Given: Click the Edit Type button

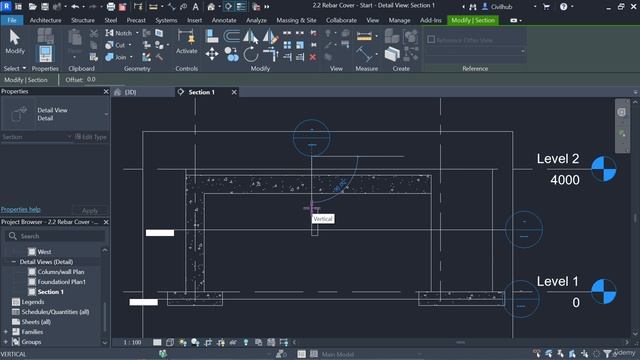Looking at the screenshot, I should (x=91, y=137).
